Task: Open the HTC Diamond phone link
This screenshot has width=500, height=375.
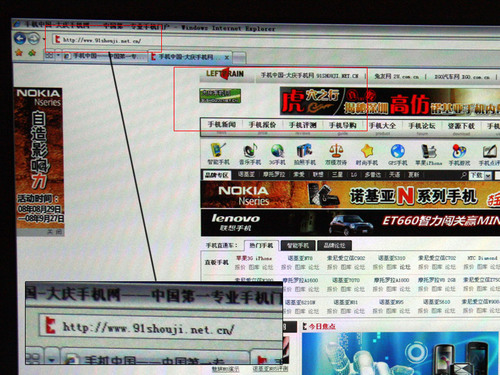Action: (x=482, y=258)
